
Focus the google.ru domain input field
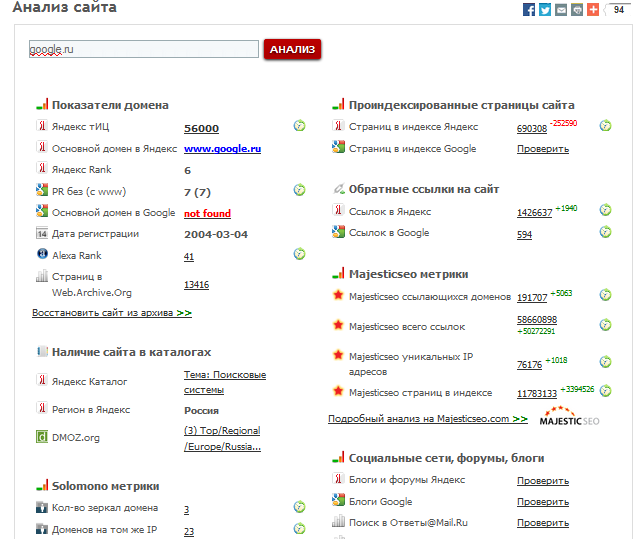[x=144, y=49]
